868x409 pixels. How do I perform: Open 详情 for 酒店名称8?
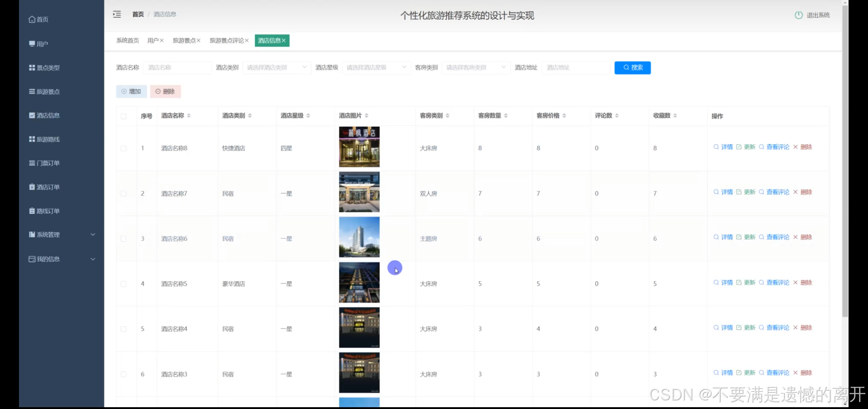point(723,147)
